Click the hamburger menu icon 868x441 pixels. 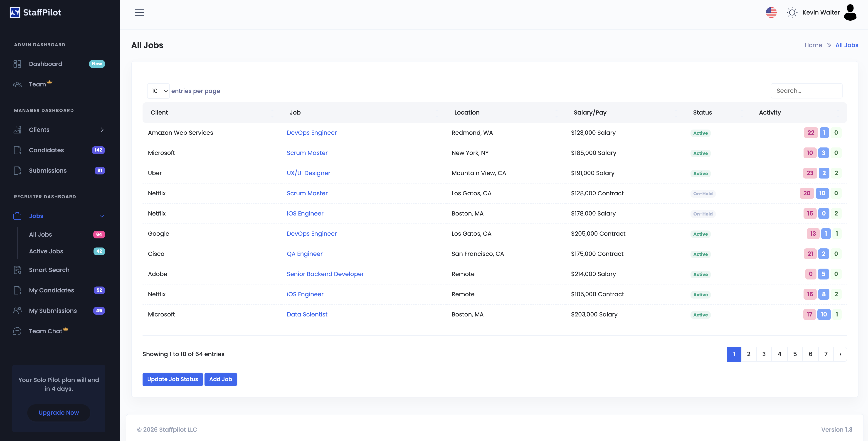tap(139, 12)
